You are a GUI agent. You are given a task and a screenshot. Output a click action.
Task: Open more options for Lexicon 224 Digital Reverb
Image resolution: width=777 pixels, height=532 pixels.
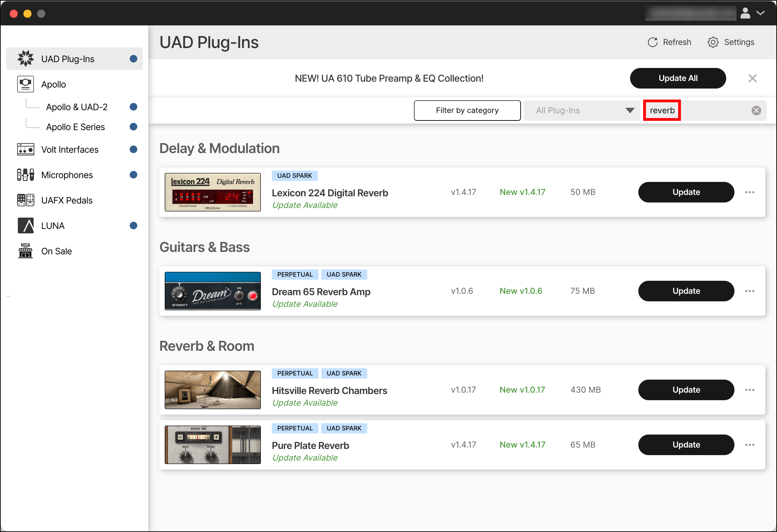[x=750, y=192]
